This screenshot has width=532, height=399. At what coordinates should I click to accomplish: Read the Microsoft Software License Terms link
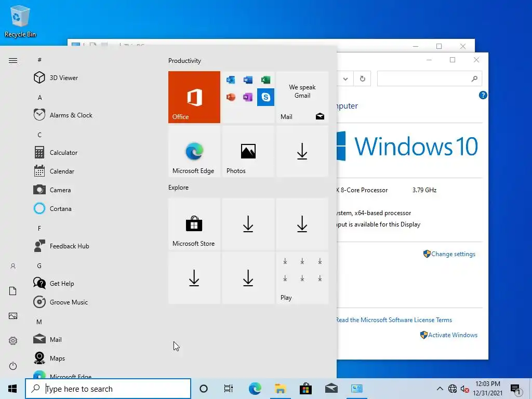394,320
